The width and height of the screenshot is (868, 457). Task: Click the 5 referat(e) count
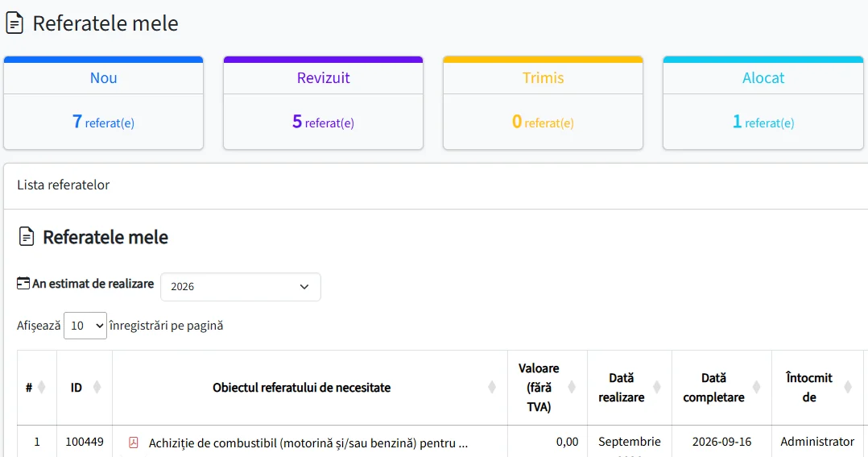[324, 122]
